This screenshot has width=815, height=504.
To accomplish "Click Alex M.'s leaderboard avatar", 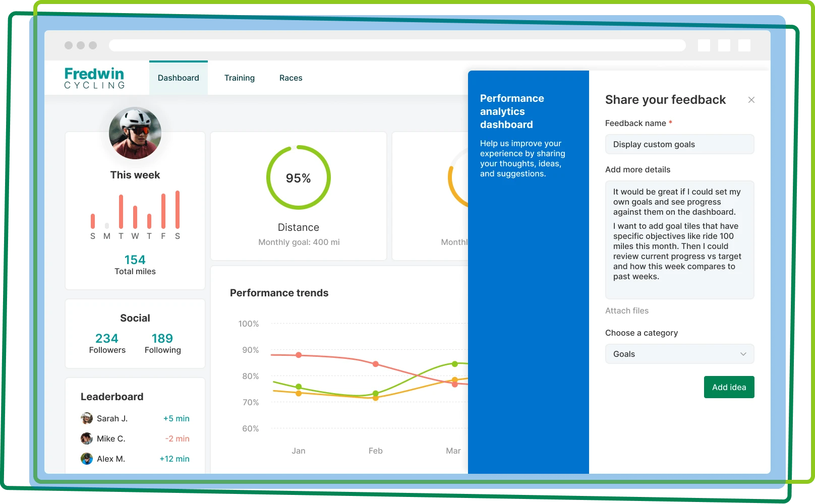I will (x=86, y=459).
